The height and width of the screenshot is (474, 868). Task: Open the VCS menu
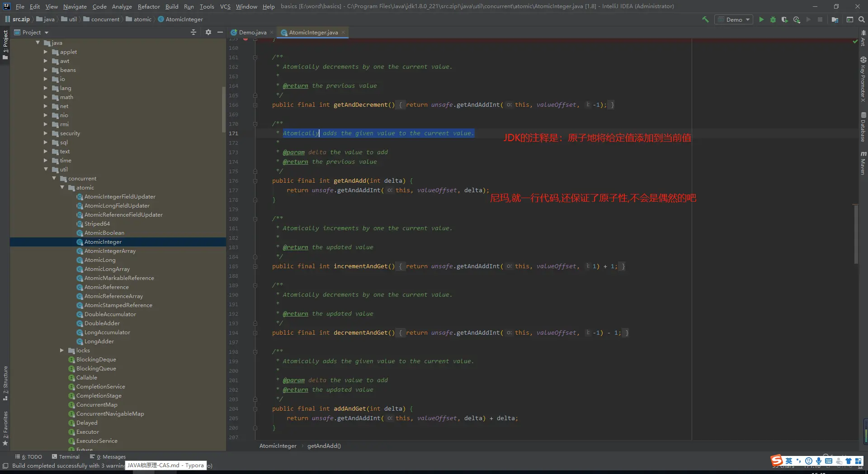225,6
